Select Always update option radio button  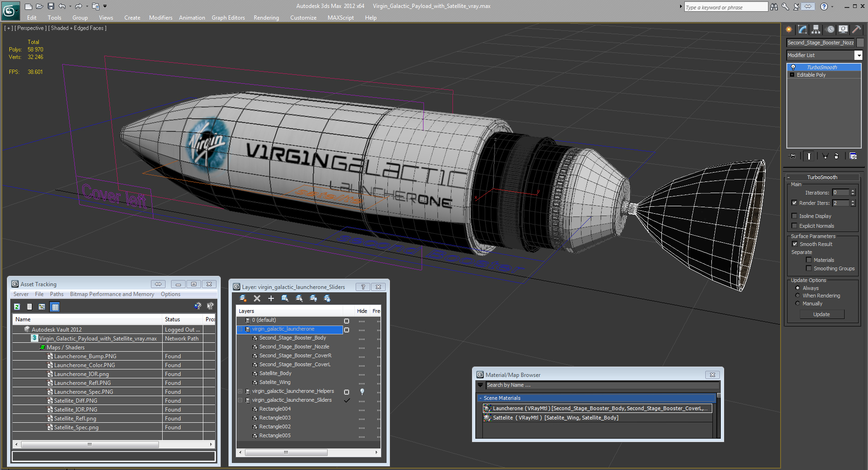(797, 288)
